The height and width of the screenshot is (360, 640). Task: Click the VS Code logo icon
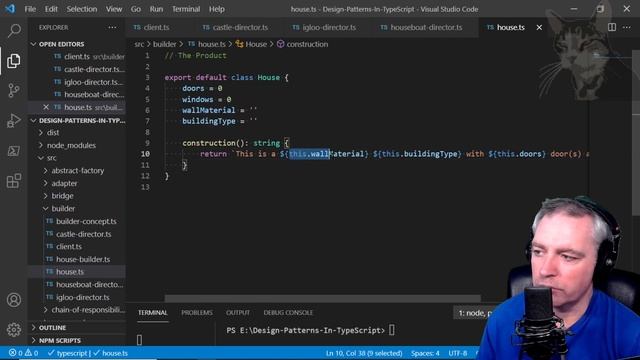[10, 9]
